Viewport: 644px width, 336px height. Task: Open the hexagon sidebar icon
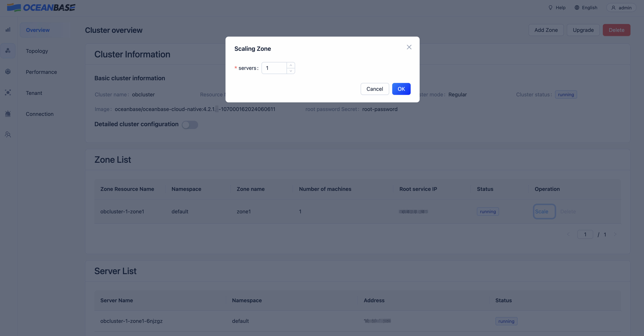point(8,72)
